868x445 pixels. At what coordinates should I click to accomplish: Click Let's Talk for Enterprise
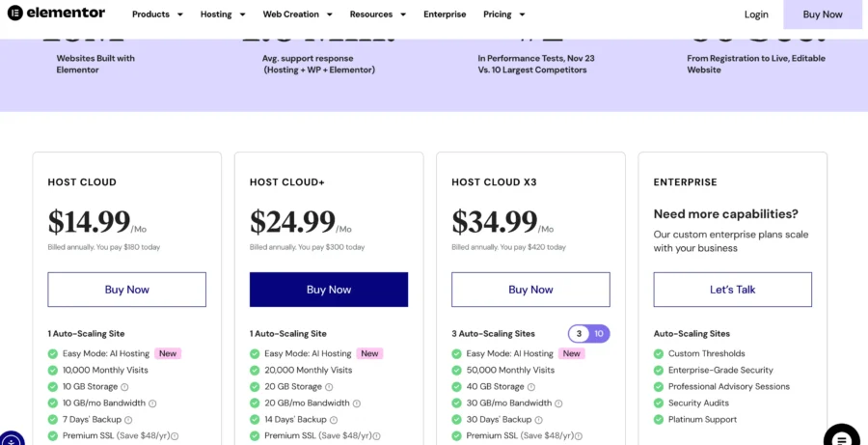pyautogui.click(x=732, y=290)
